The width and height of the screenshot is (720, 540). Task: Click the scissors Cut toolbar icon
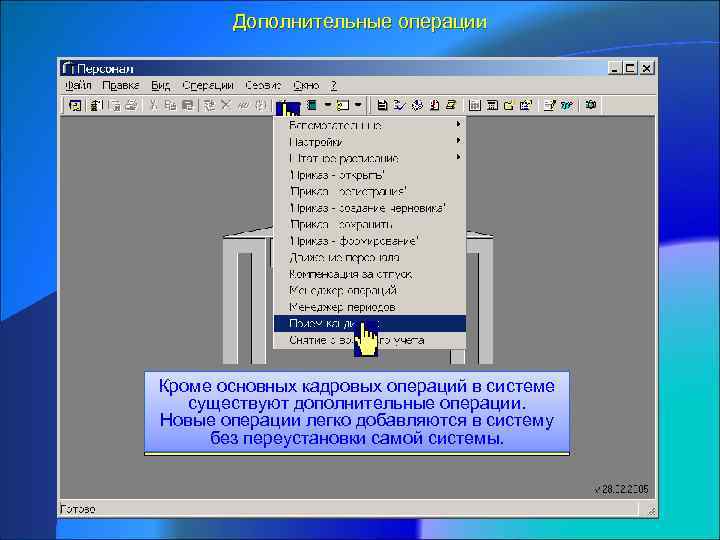click(x=153, y=106)
